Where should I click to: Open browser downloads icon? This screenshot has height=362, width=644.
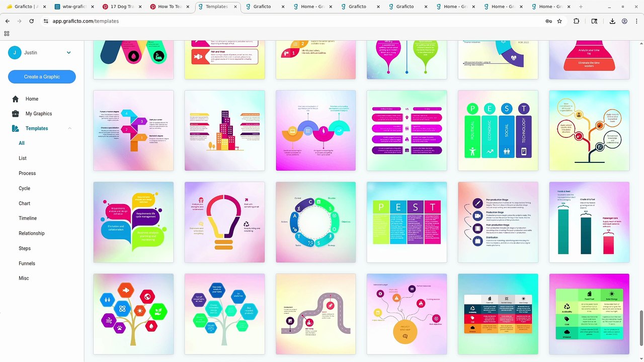pos(612,21)
